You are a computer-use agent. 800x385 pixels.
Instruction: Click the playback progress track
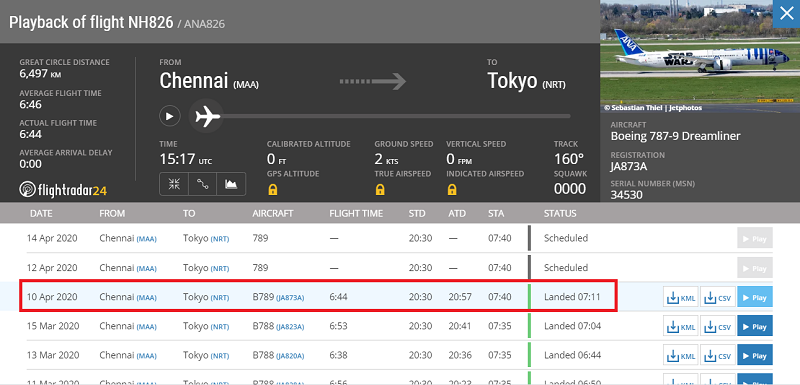pos(395,116)
